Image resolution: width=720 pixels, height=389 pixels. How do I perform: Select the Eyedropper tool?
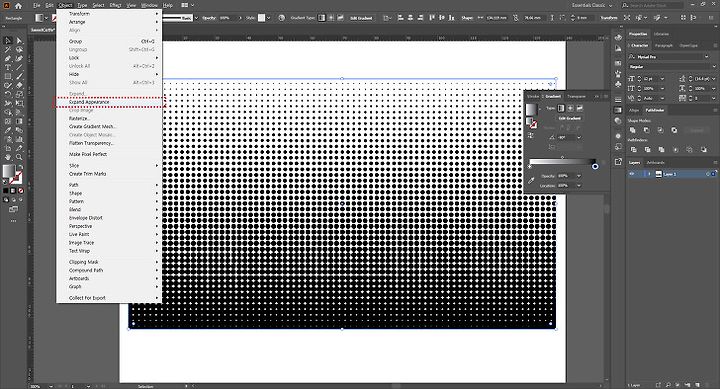click(8, 130)
